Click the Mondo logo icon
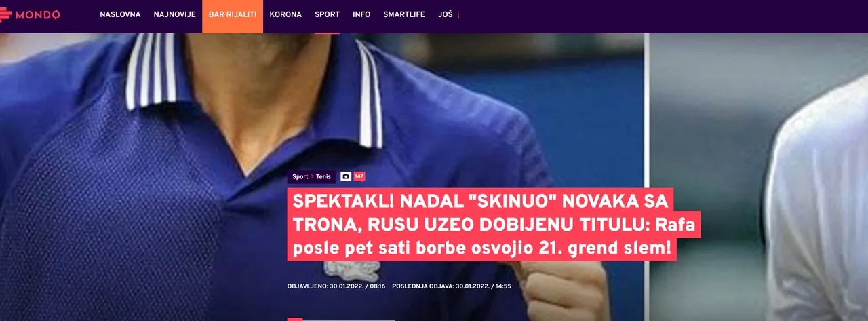This screenshot has height=321, width=868. pyautogui.click(x=6, y=14)
